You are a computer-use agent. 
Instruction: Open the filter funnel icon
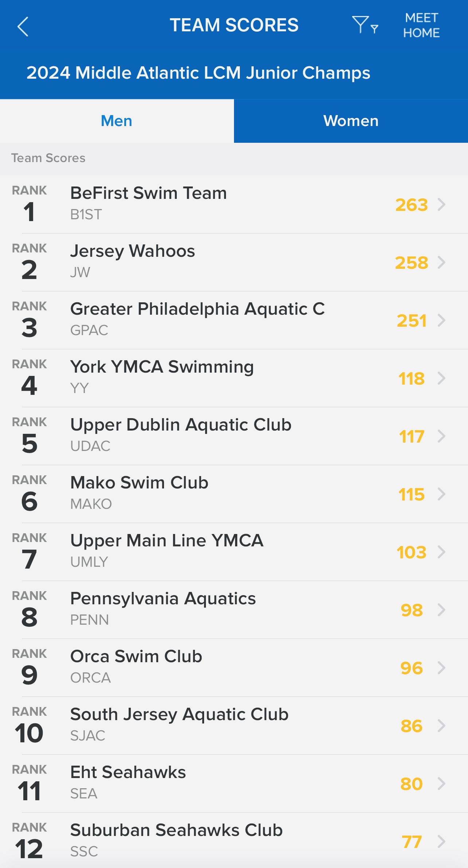coord(364,25)
